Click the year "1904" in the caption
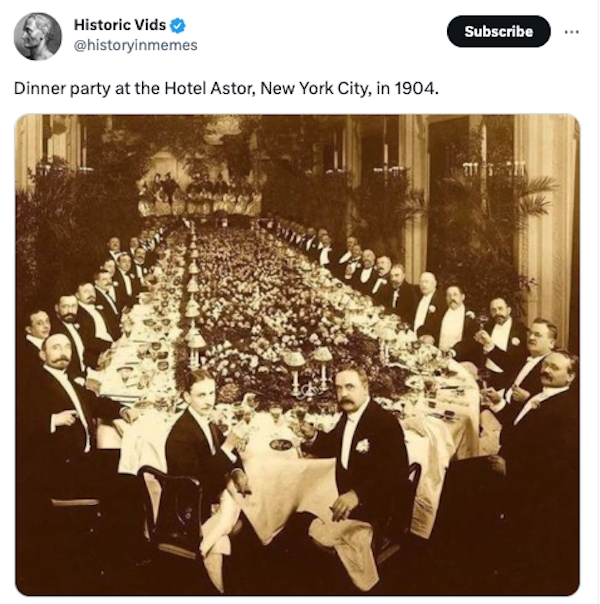The height and width of the screenshot is (604, 600). click(x=415, y=88)
